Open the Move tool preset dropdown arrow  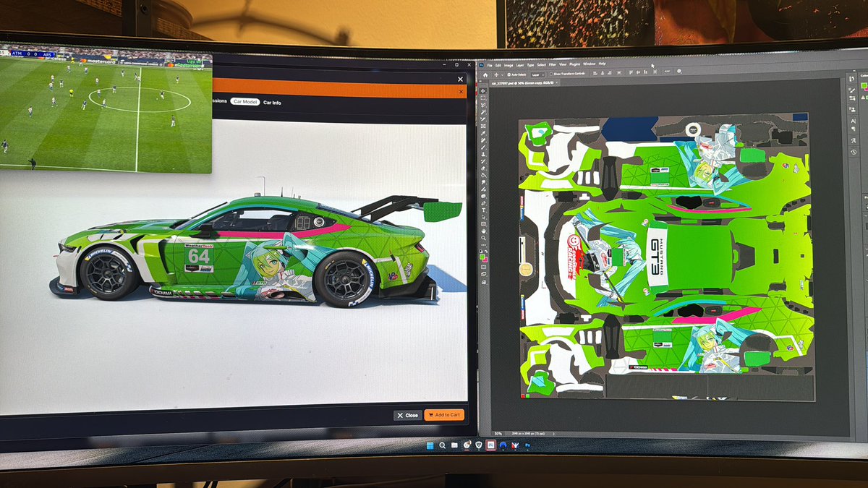(x=503, y=74)
